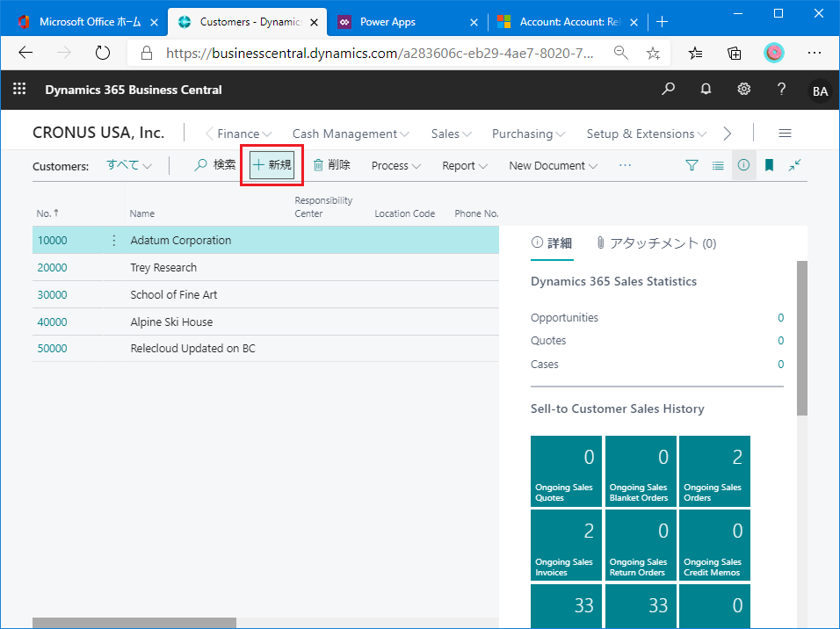Refresh the page with the reload icon
This screenshot has width=840, height=629.
point(102,53)
